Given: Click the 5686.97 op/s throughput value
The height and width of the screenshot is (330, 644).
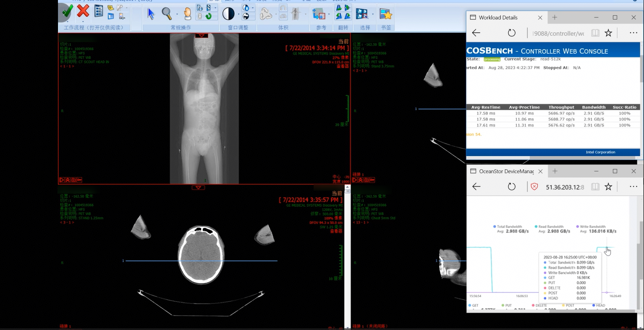Looking at the screenshot, I should (561, 113).
